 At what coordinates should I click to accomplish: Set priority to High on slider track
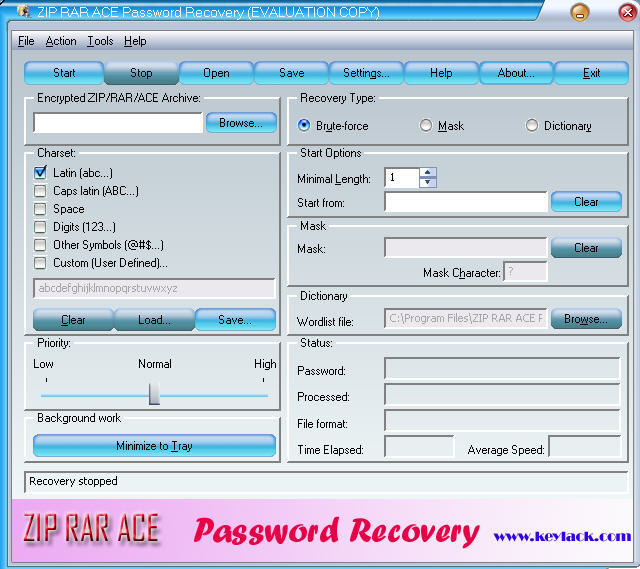pos(263,395)
